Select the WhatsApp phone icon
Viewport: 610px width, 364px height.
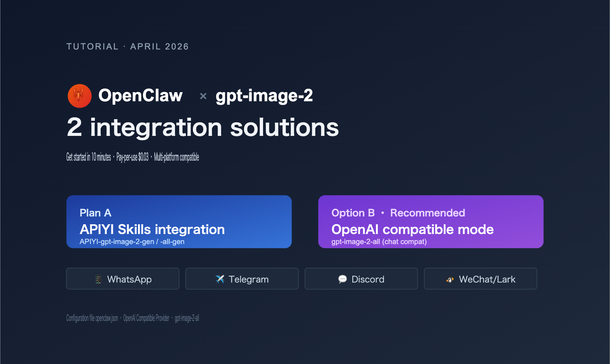(98, 279)
